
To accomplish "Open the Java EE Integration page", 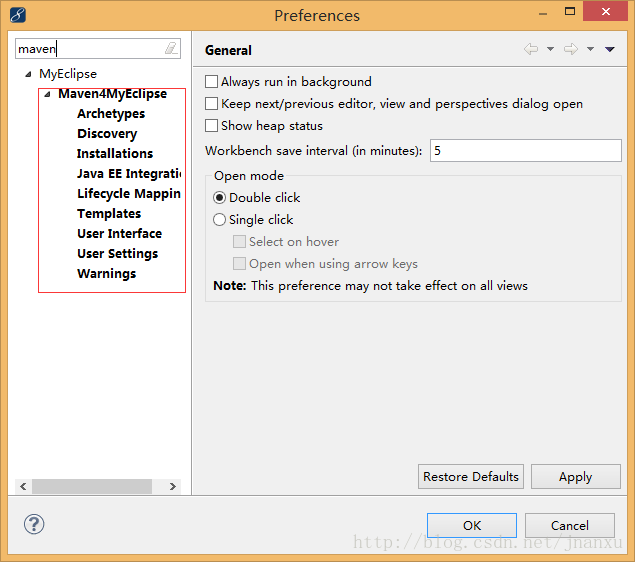I will (129, 173).
